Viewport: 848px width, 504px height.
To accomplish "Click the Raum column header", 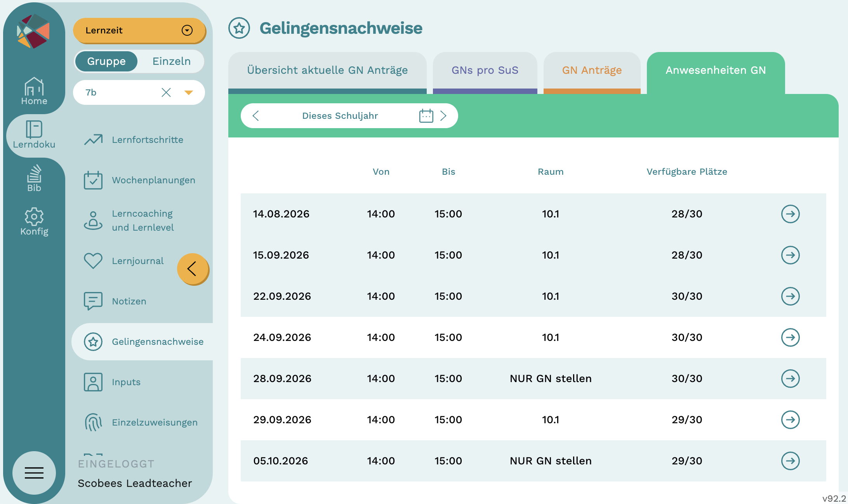I will (551, 172).
